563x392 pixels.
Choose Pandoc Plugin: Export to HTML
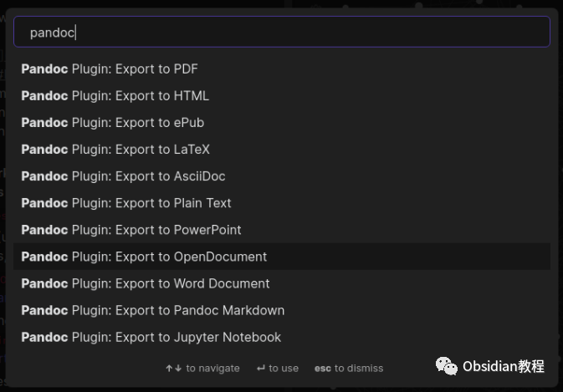[281, 96]
